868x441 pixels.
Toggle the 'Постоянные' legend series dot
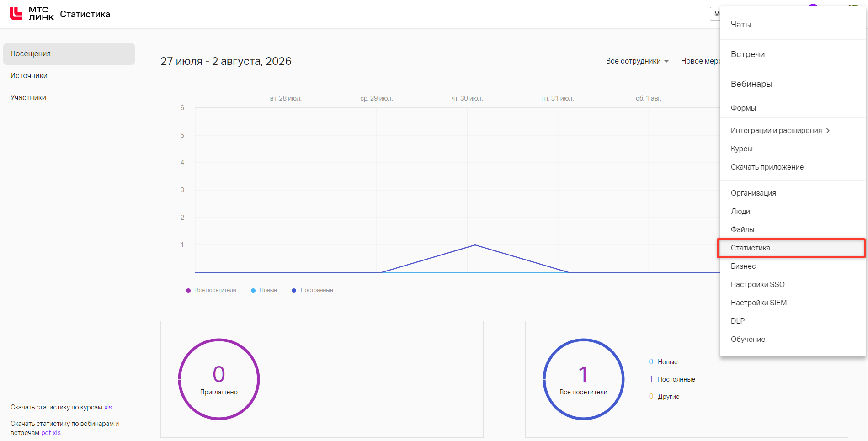click(294, 291)
